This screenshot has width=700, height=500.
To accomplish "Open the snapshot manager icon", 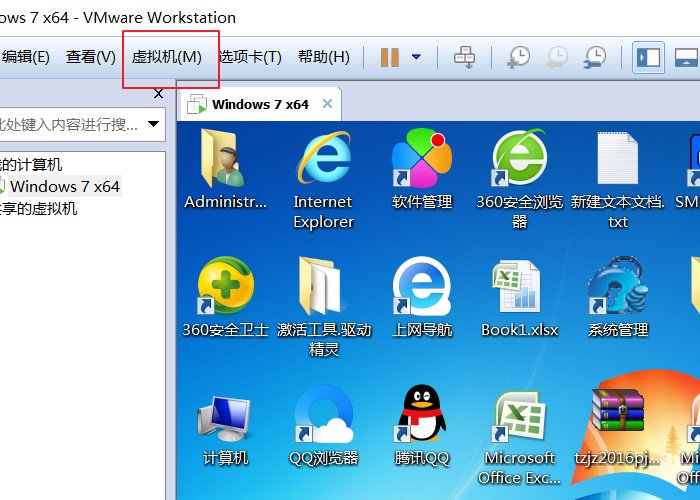I will (x=595, y=57).
